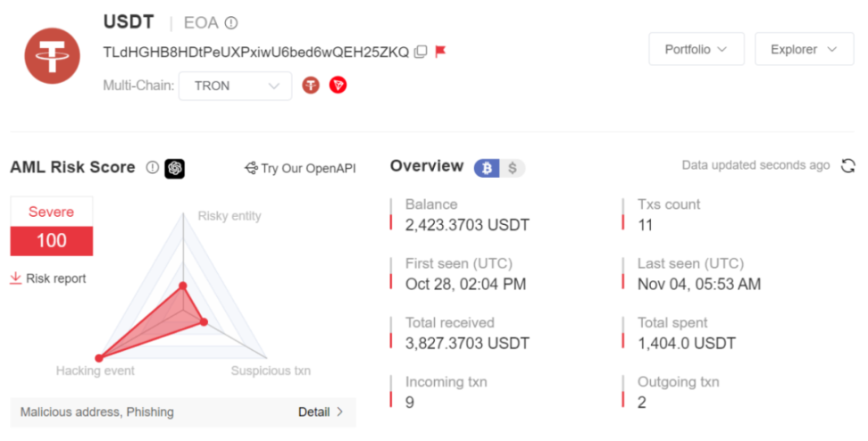
Task: Open Detail for Malicious address, Phishing
Action: coord(321,412)
